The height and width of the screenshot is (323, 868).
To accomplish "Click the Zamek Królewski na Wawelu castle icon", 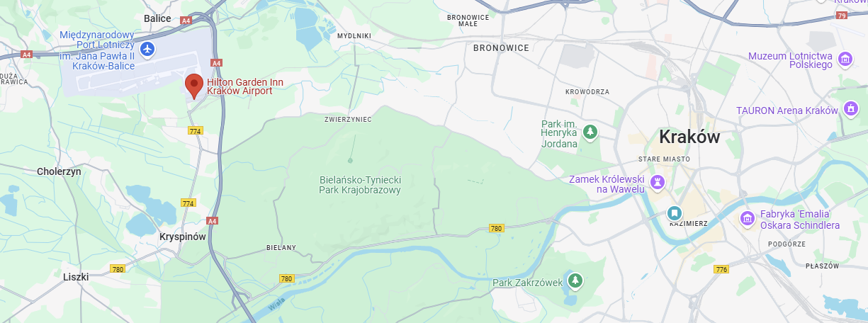I will point(658,183).
